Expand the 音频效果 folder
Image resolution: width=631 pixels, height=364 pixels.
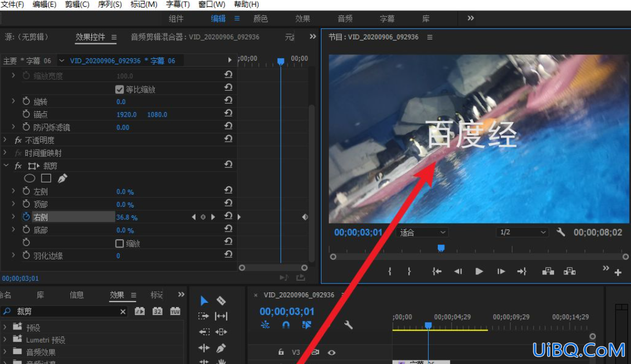click(5, 351)
